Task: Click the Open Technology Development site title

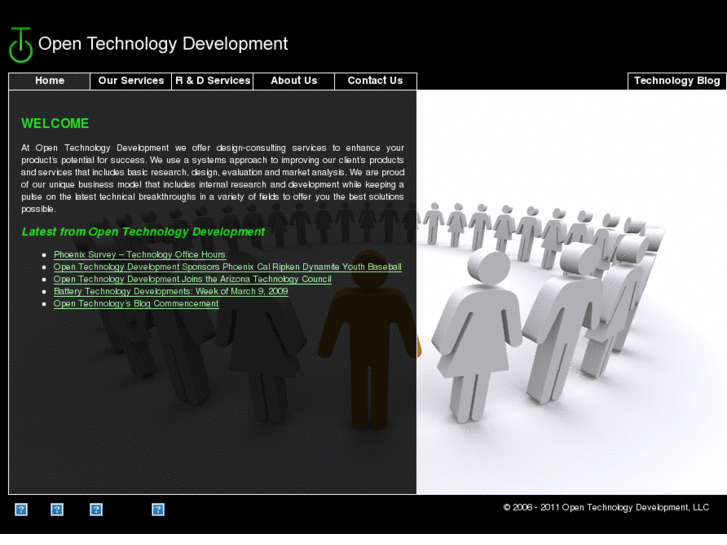Action: point(163,44)
